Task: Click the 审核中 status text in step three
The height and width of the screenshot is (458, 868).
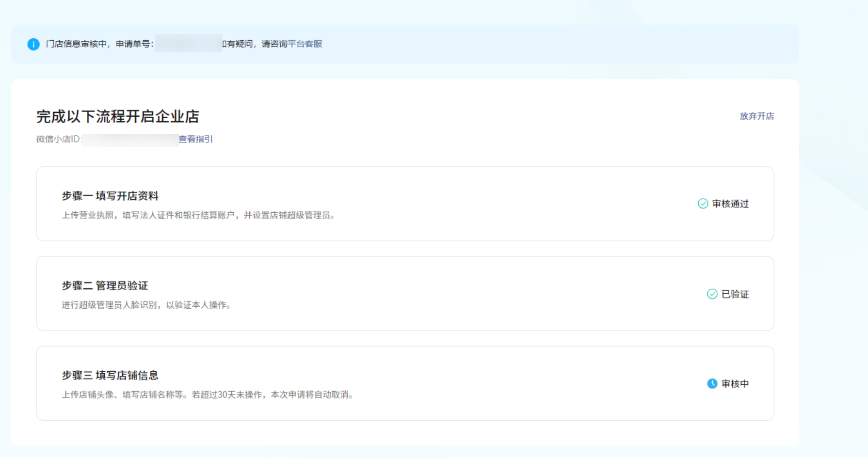Action: click(x=735, y=384)
